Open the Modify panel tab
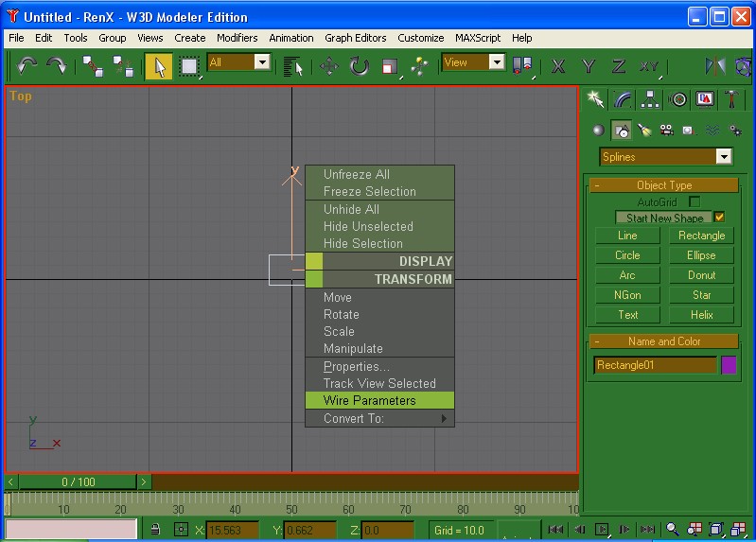 coord(623,99)
